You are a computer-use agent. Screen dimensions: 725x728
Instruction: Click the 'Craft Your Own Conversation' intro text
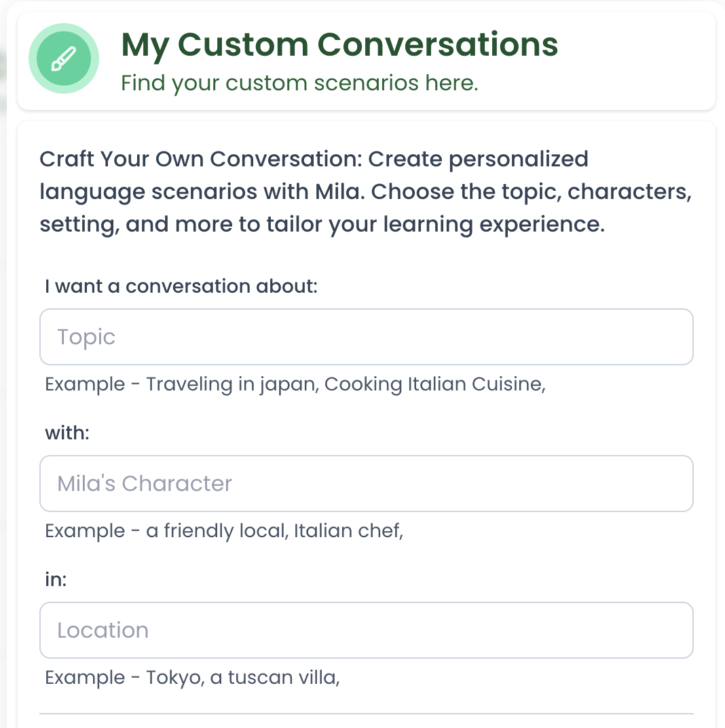[x=202, y=160]
